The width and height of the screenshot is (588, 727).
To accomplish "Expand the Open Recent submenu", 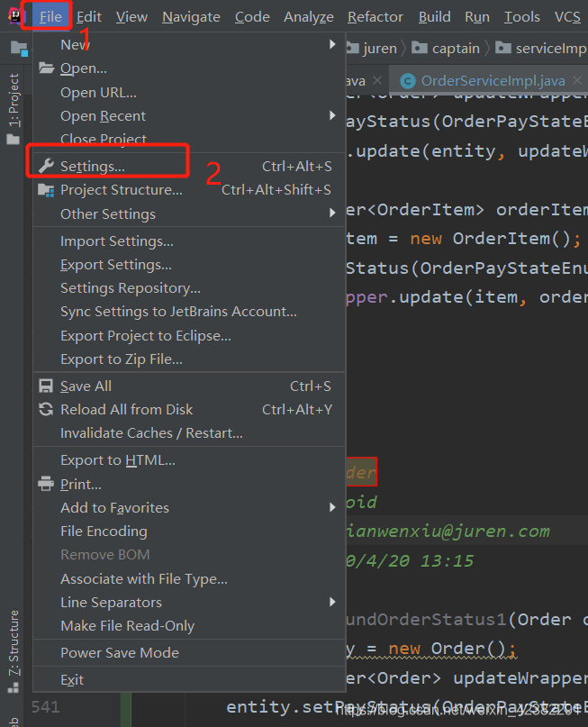I will pos(189,115).
